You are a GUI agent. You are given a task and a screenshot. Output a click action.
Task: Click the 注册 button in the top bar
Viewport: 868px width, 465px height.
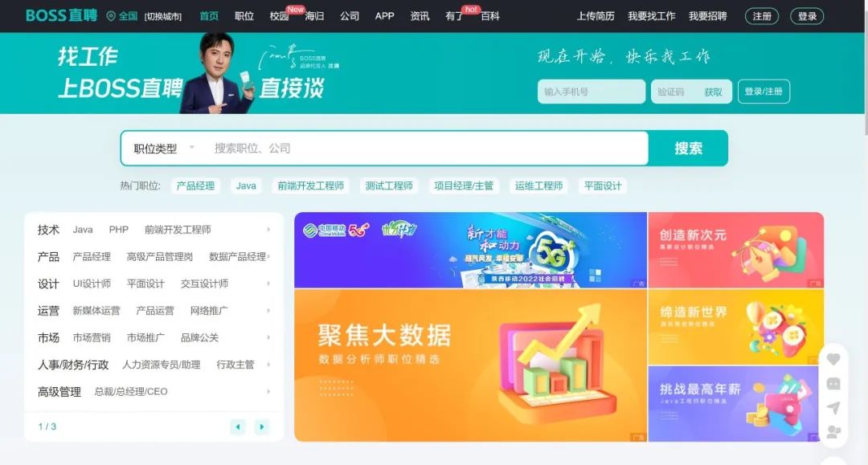762,16
